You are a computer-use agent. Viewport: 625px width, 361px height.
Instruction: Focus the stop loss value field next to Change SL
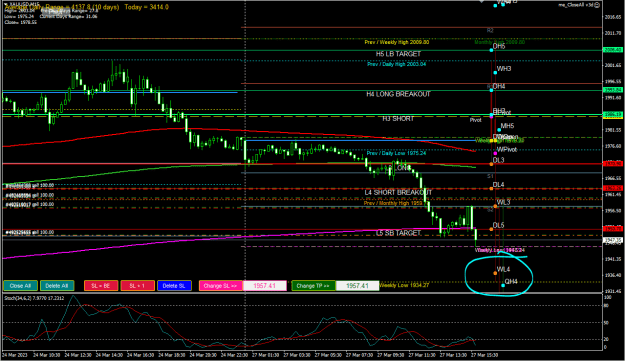[265, 286]
